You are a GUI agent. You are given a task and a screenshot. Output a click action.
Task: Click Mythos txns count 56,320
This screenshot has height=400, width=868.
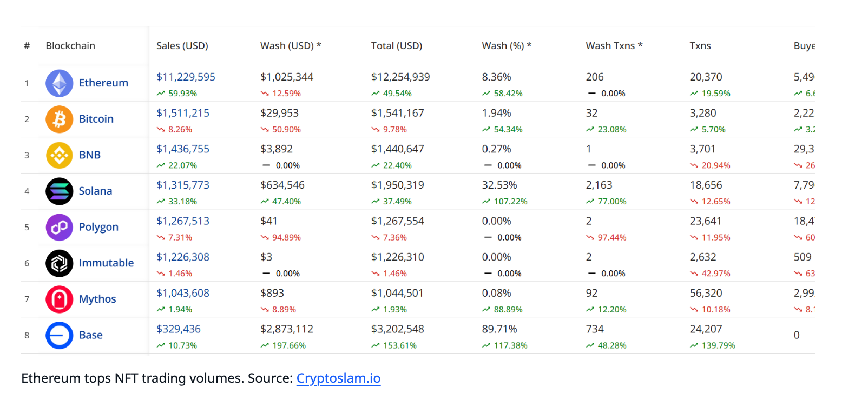click(x=706, y=293)
